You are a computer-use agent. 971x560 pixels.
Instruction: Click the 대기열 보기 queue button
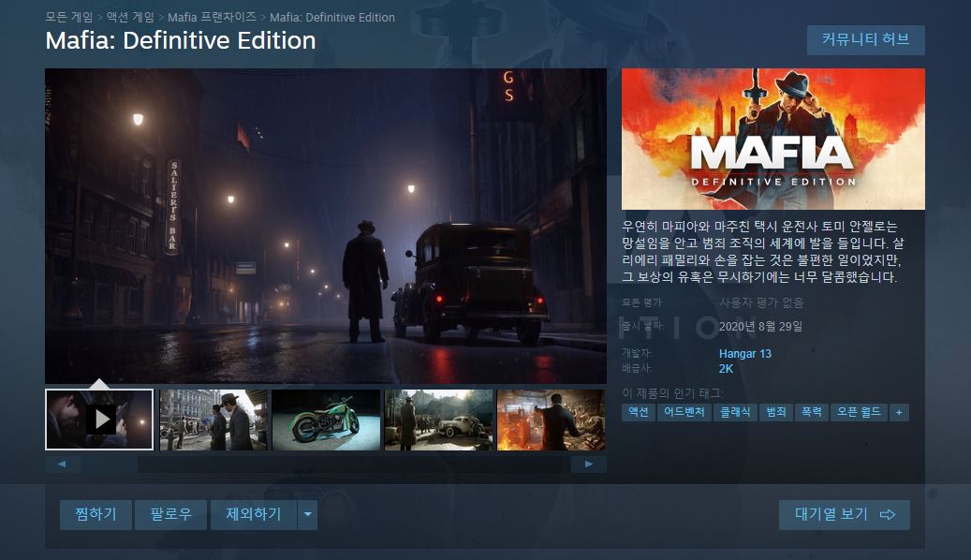[x=844, y=515]
